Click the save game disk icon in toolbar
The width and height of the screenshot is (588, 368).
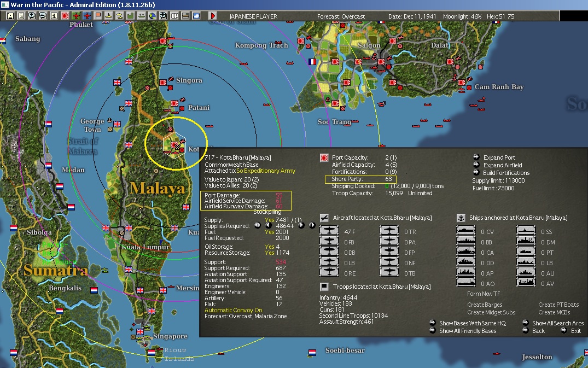10,16
